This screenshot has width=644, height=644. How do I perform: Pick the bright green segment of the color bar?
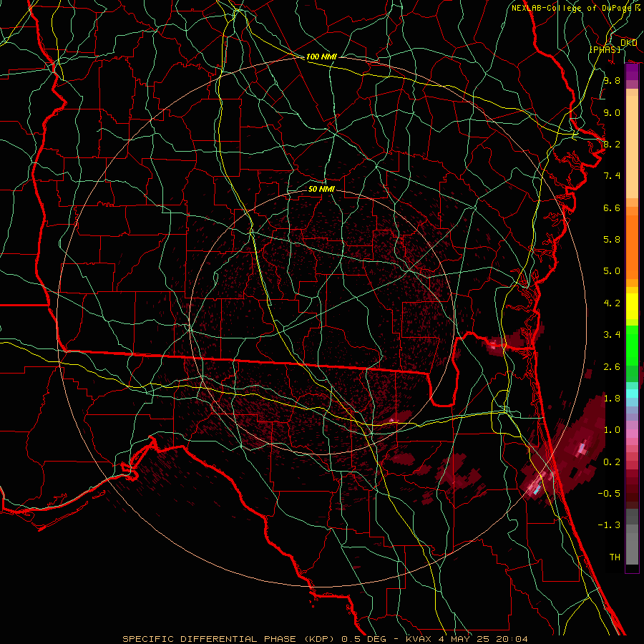coord(632,346)
